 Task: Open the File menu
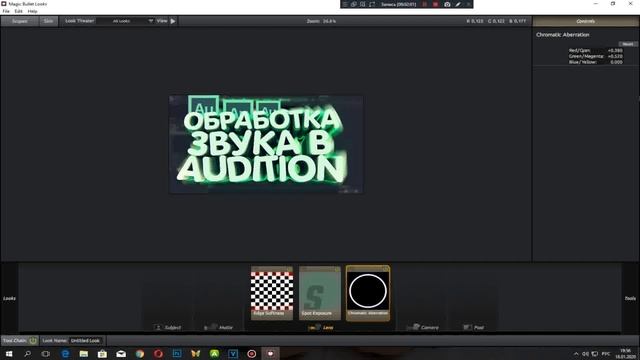tap(6, 11)
